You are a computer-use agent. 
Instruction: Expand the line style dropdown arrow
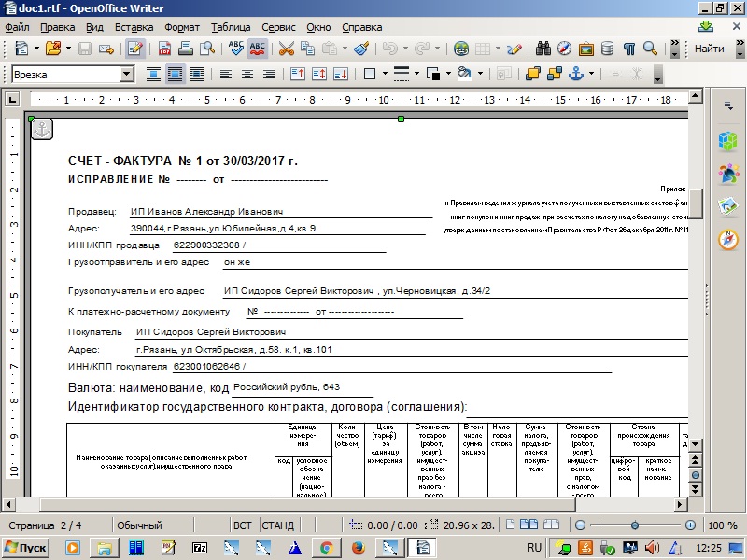click(416, 74)
